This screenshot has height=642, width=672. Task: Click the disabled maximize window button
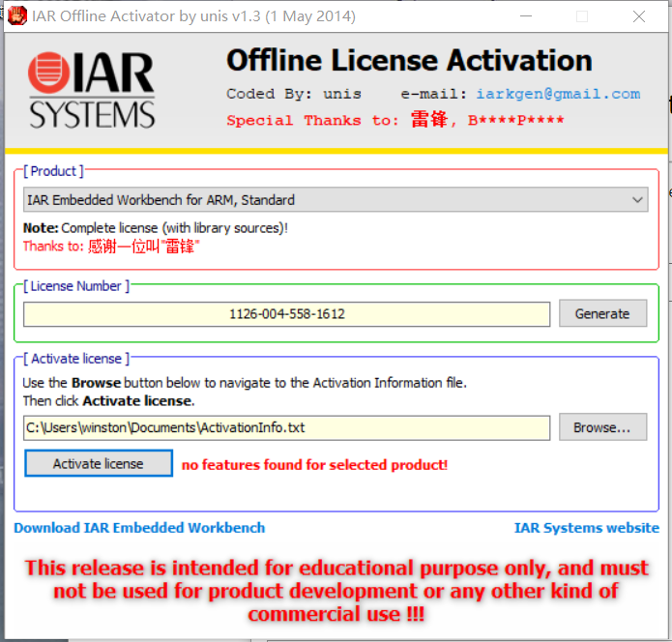582,16
